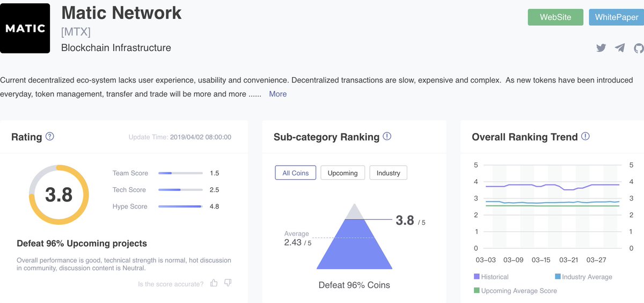Click the Matic logo thumbnail
Screen dimensions: 644x303
pos(25,28)
